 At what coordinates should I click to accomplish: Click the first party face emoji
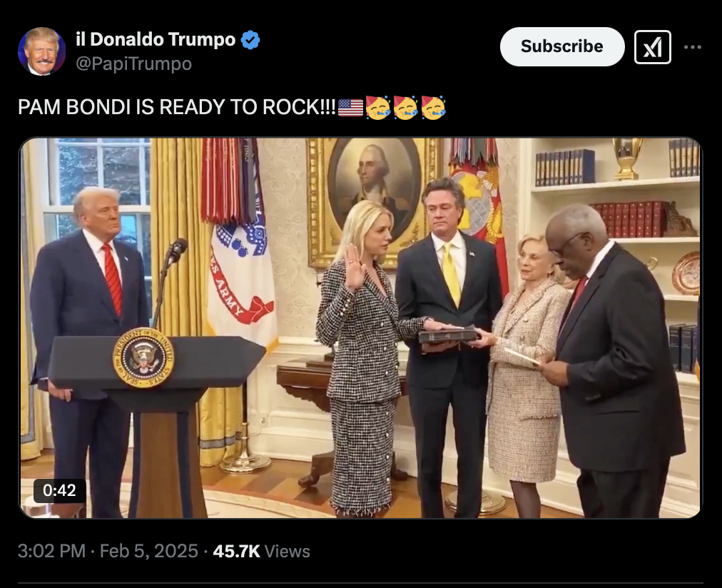378,107
